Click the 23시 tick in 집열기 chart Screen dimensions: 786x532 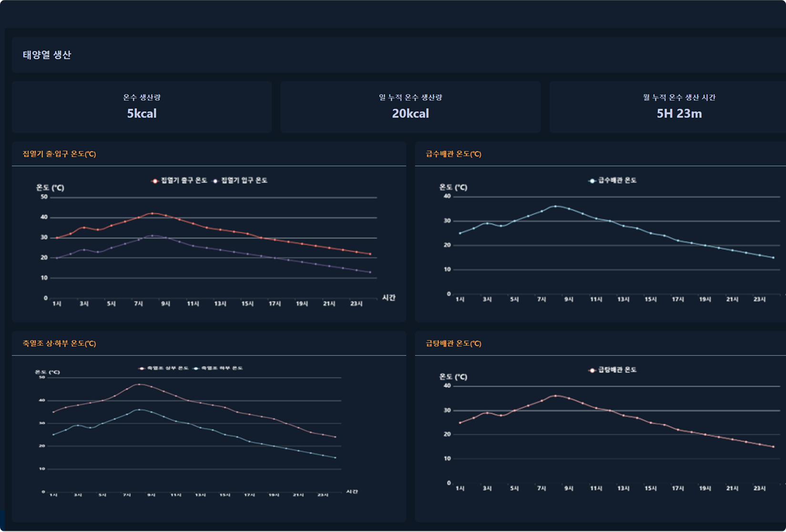point(357,304)
